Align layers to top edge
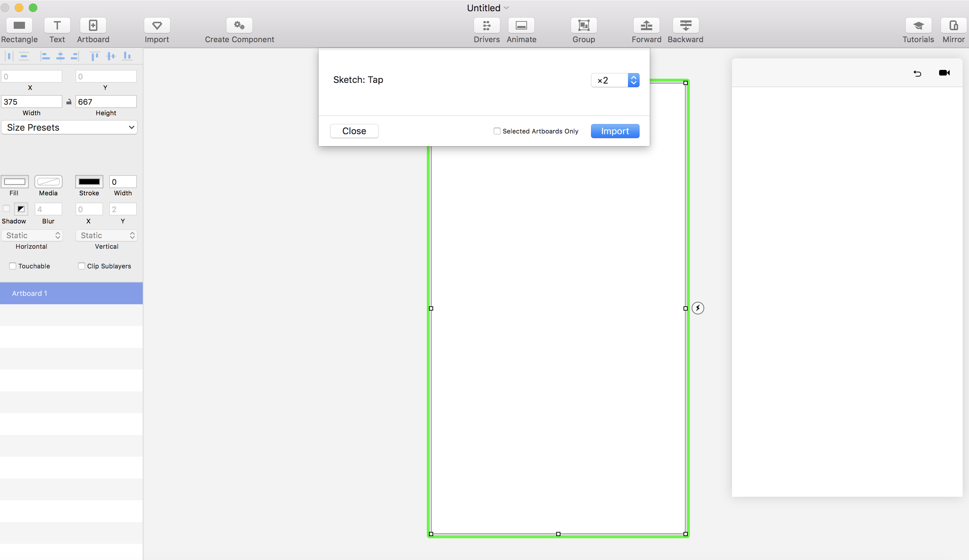 95,57
